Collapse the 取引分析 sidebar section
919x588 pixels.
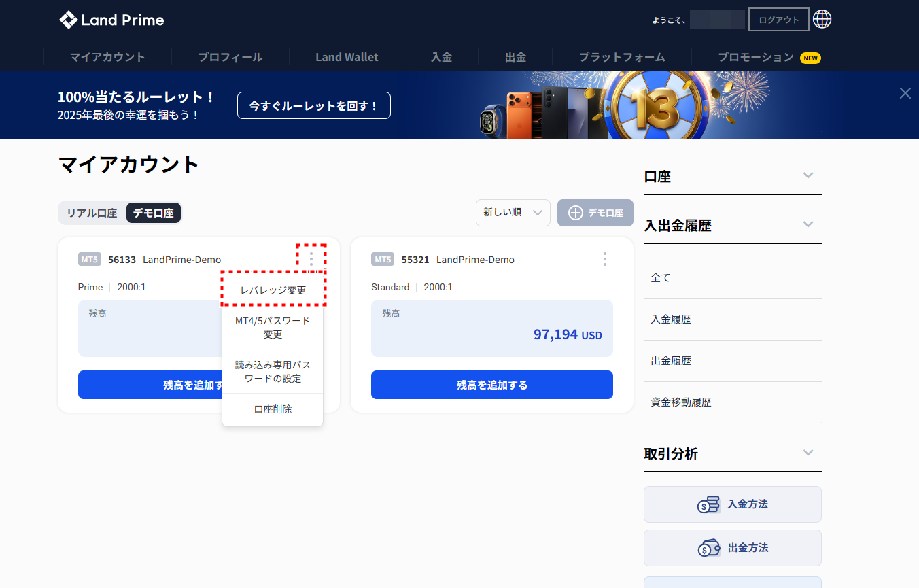(808, 453)
